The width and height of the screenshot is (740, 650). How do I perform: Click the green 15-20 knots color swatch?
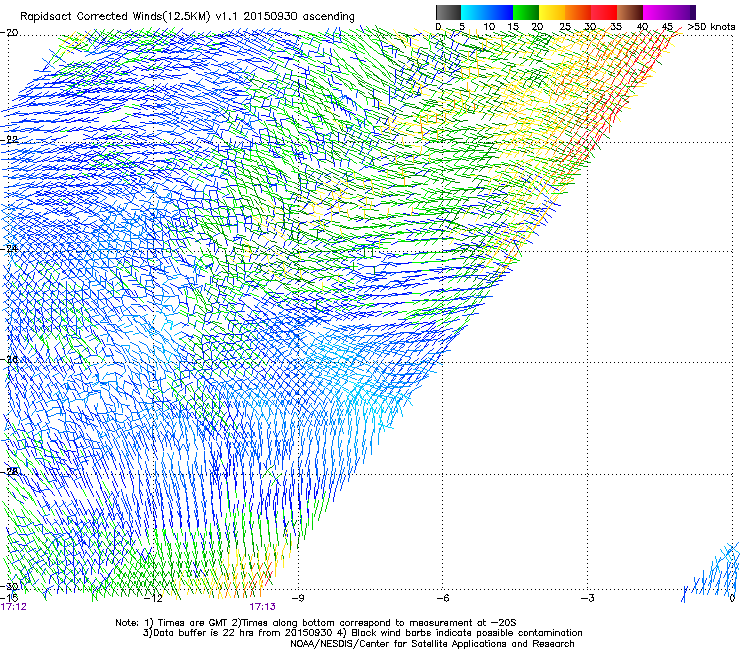(526, 12)
